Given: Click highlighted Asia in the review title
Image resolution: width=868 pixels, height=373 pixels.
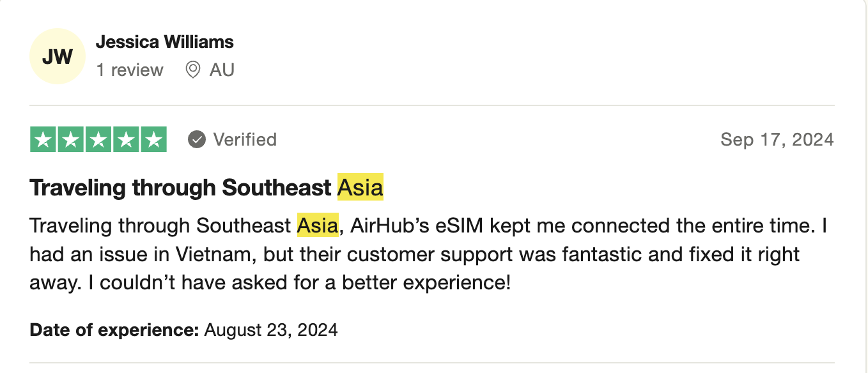Looking at the screenshot, I should [360, 187].
